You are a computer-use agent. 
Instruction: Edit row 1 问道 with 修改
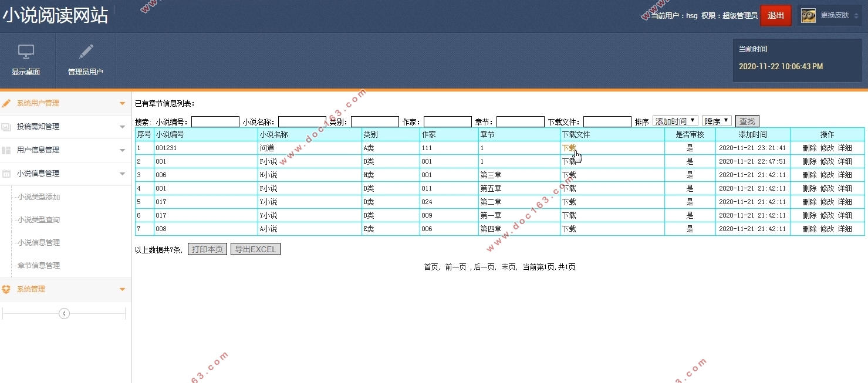pyautogui.click(x=827, y=148)
